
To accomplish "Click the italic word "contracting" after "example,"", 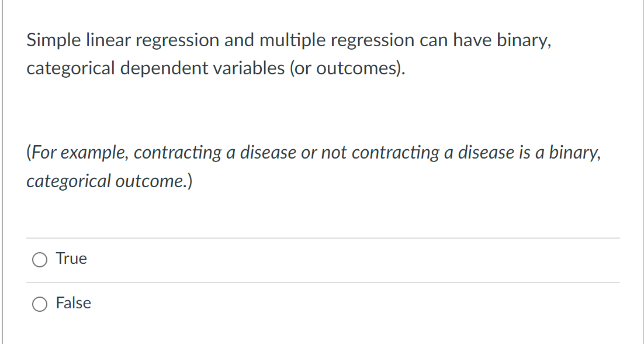I will pos(178,153).
